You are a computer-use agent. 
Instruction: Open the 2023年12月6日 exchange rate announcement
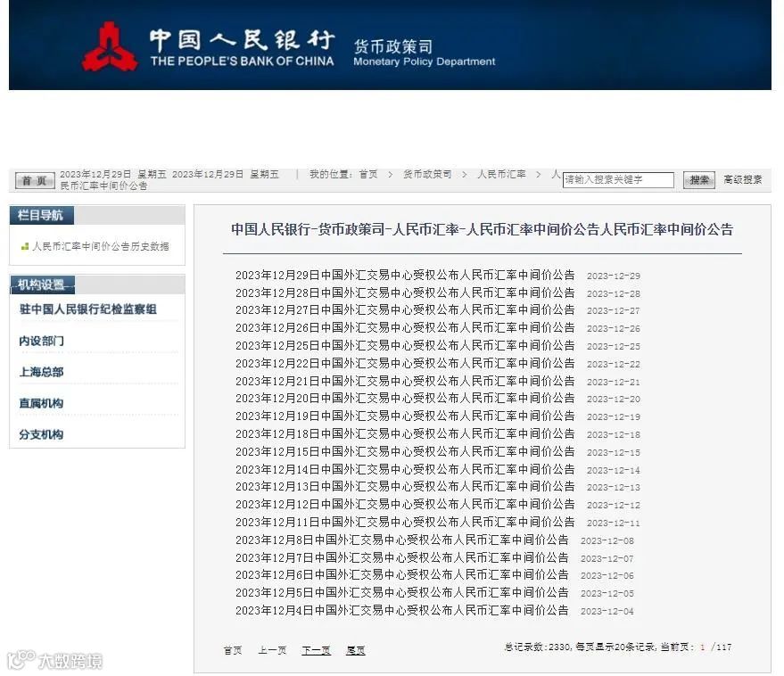402,575
